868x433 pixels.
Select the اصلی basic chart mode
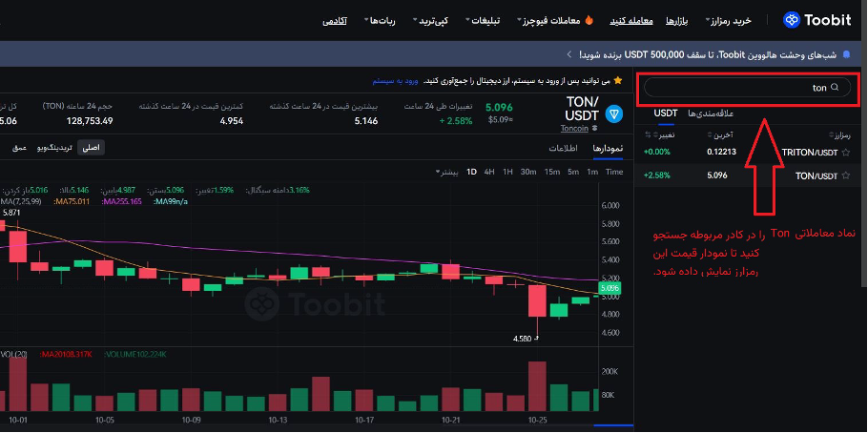[x=91, y=148]
